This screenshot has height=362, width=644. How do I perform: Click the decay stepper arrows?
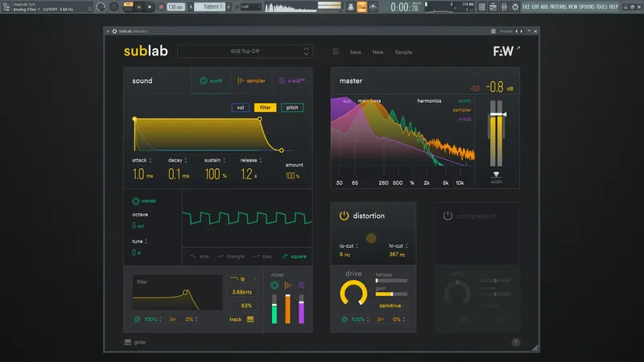[186, 160]
